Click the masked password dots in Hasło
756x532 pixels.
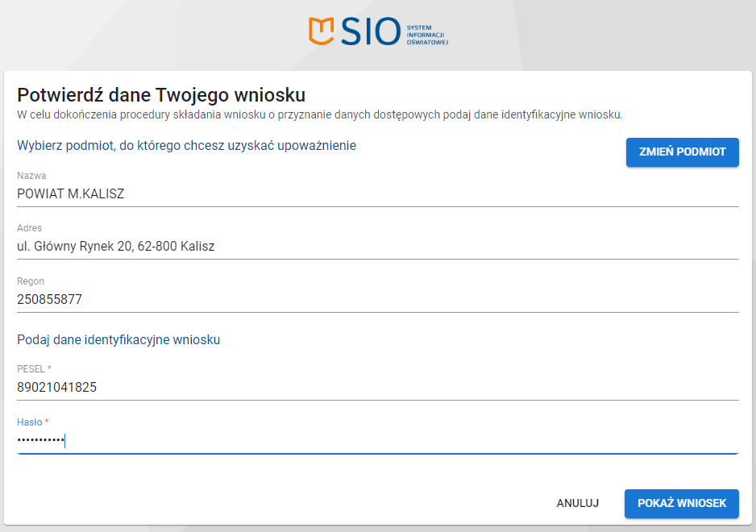[x=39, y=440]
